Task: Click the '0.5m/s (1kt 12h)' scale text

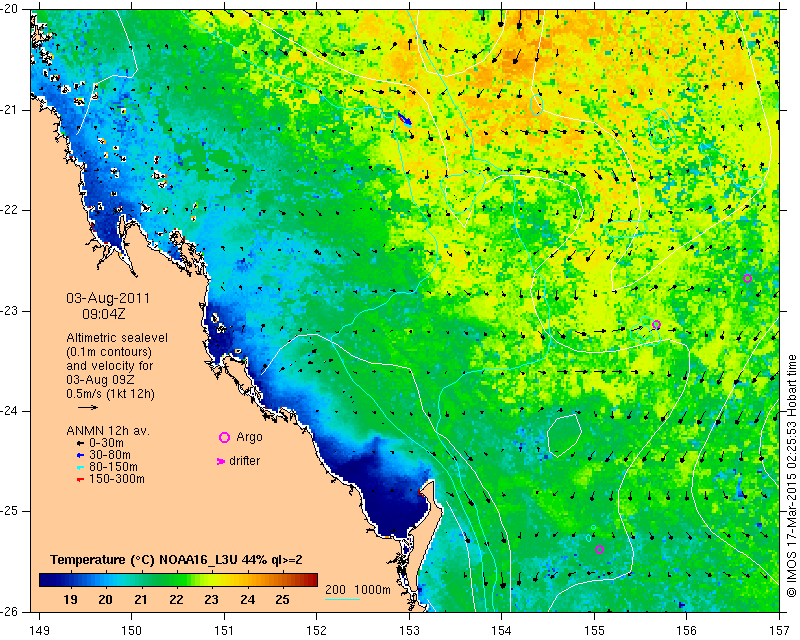Action: (x=110, y=394)
